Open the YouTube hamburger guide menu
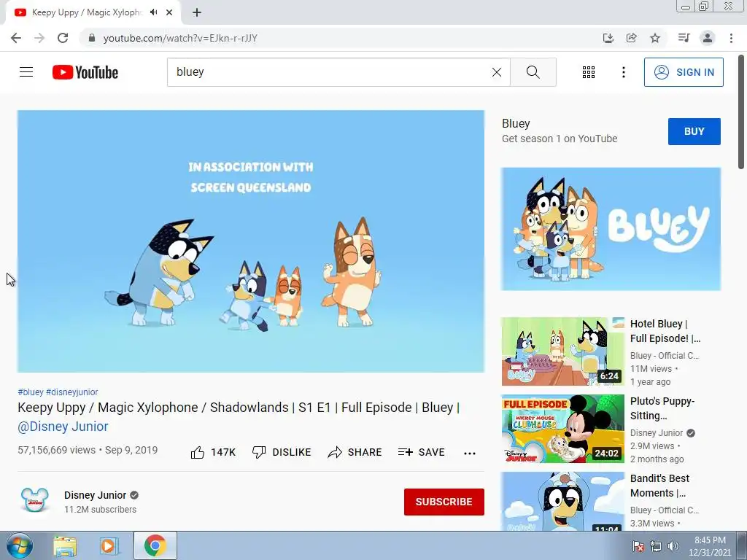Viewport: 747px width, 560px height. click(26, 72)
